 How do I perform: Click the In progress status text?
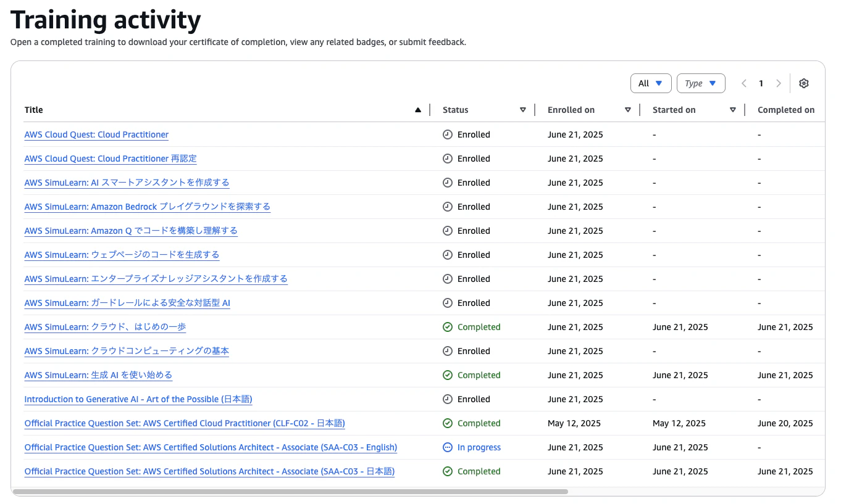pos(479,447)
